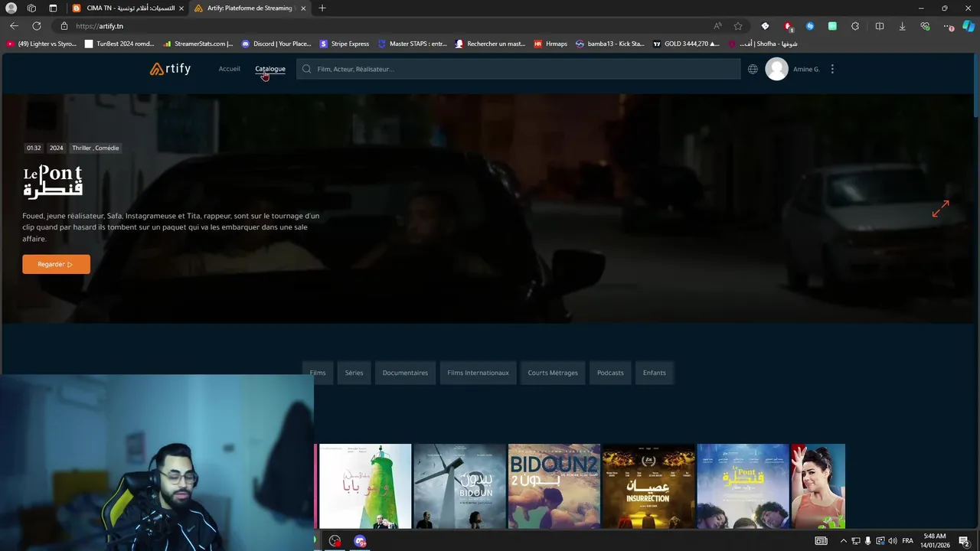Open the Windows notification center
The height and width of the screenshot is (551, 980).
[964, 541]
